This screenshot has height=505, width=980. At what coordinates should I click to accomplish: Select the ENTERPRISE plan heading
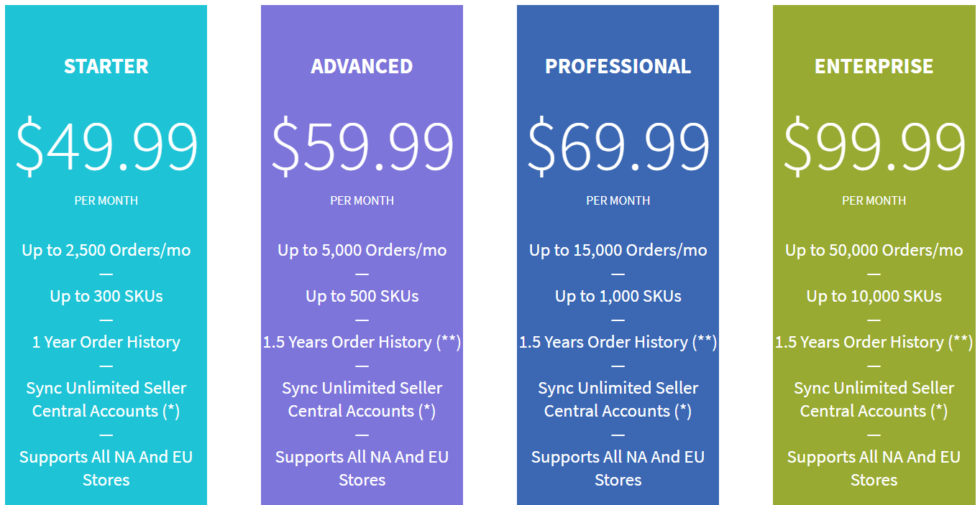(874, 66)
